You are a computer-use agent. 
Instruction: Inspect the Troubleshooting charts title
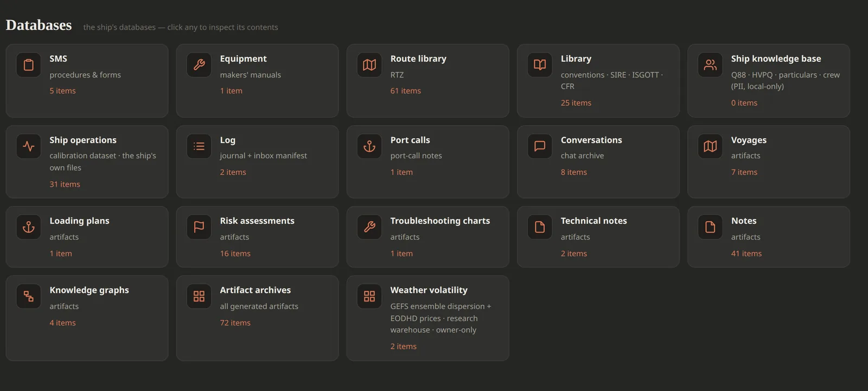tap(440, 221)
